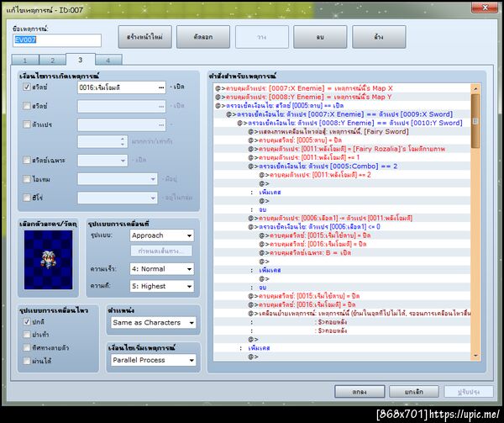Open the disabled item dropdown
504x423 pixels.
coord(118,179)
